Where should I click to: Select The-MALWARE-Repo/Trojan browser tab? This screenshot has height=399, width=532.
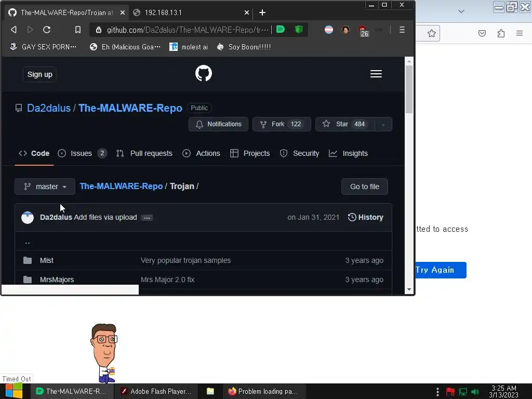click(x=66, y=12)
